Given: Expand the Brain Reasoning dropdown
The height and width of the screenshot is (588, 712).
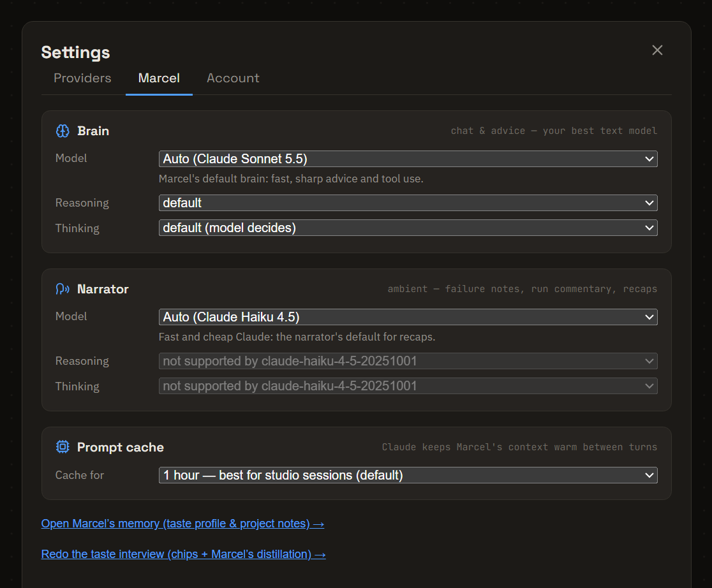Looking at the screenshot, I should pyautogui.click(x=408, y=203).
